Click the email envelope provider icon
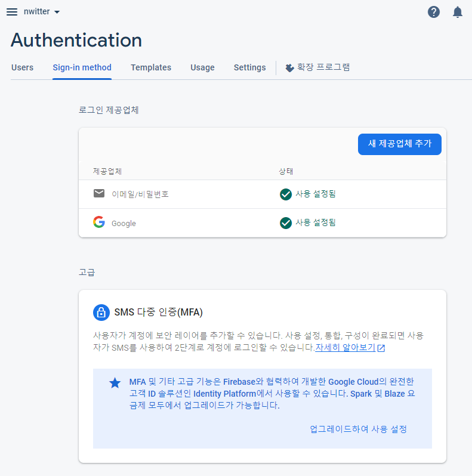This screenshot has width=472, height=476. (99, 193)
